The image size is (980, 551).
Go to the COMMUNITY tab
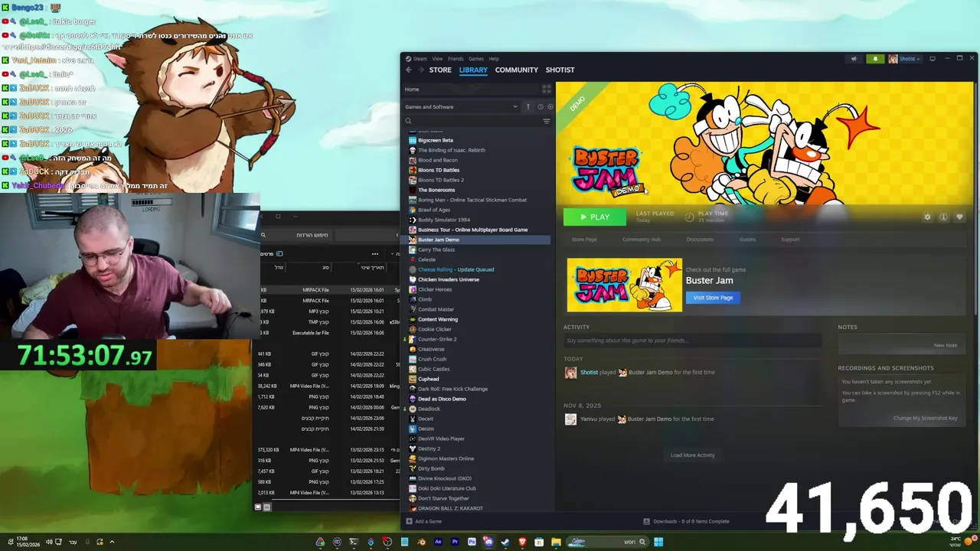click(x=517, y=70)
